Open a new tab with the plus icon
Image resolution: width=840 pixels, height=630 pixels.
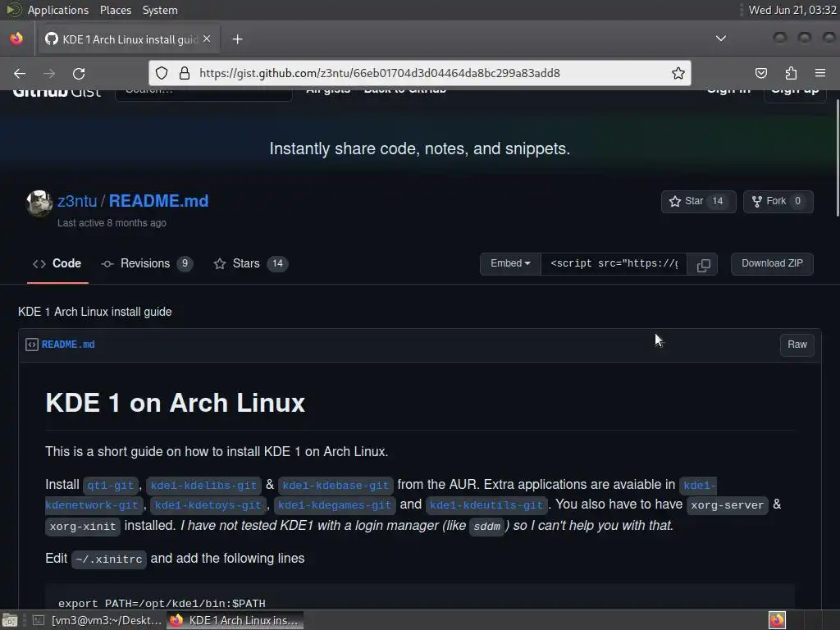[x=237, y=39]
